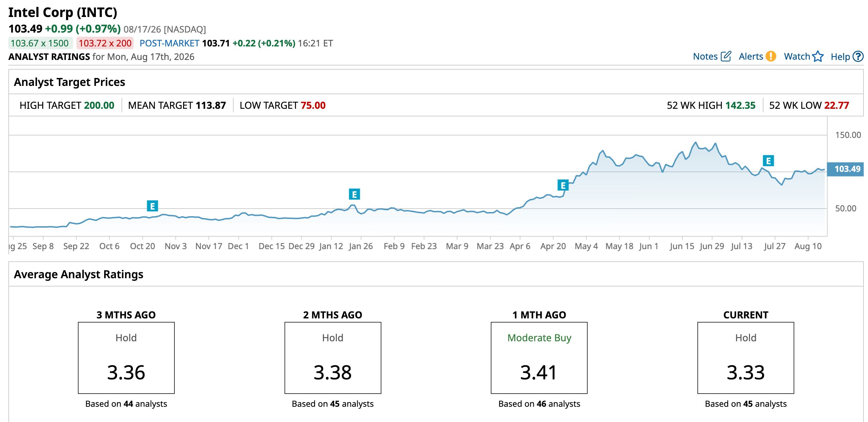Click the earnings marker near Oct 20
Image resolution: width=868 pixels, height=422 pixels.
tap(152, 206)
